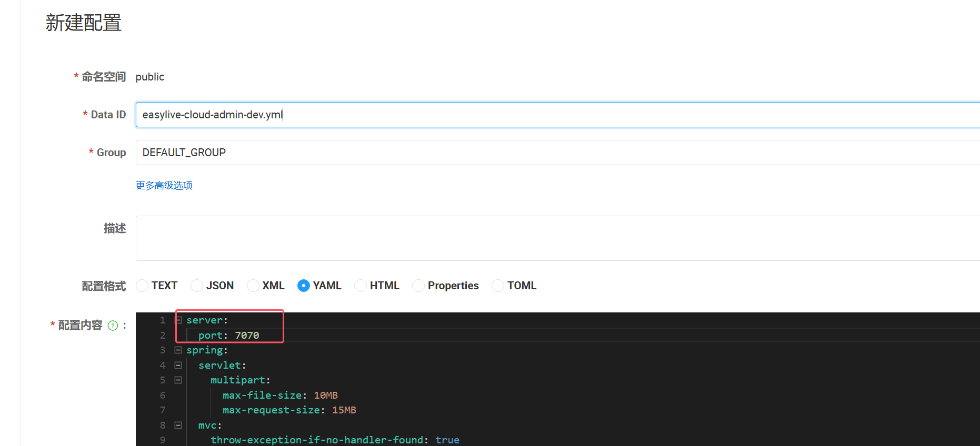Screen dimensions: 980x446
Task: Click inside the 描述 description textarea
Action: click(x=558, y=238)
